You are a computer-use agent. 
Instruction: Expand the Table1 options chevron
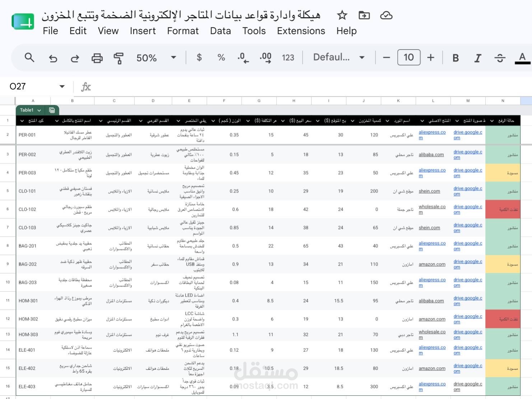point(39,110)
